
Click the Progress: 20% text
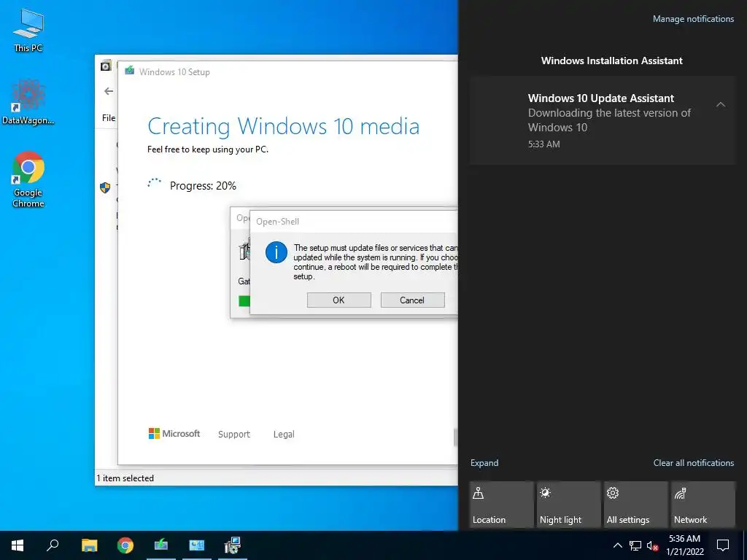tap(203, 186)
